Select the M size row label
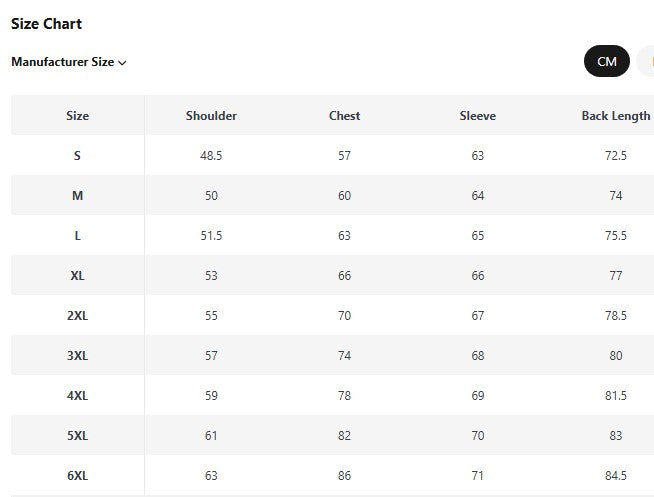654x497 pixels. coord(78,196)
